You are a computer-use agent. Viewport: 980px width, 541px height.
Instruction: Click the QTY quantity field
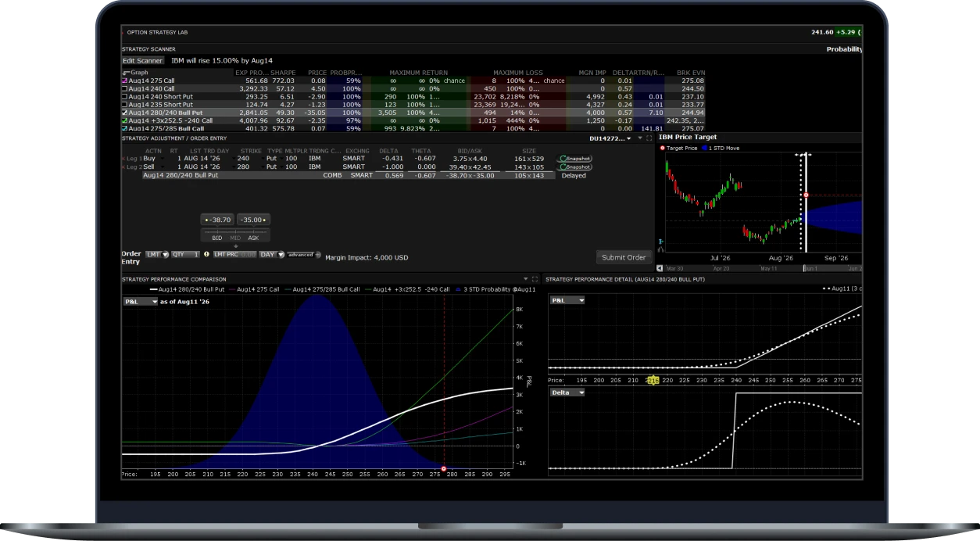coord(185,254)
